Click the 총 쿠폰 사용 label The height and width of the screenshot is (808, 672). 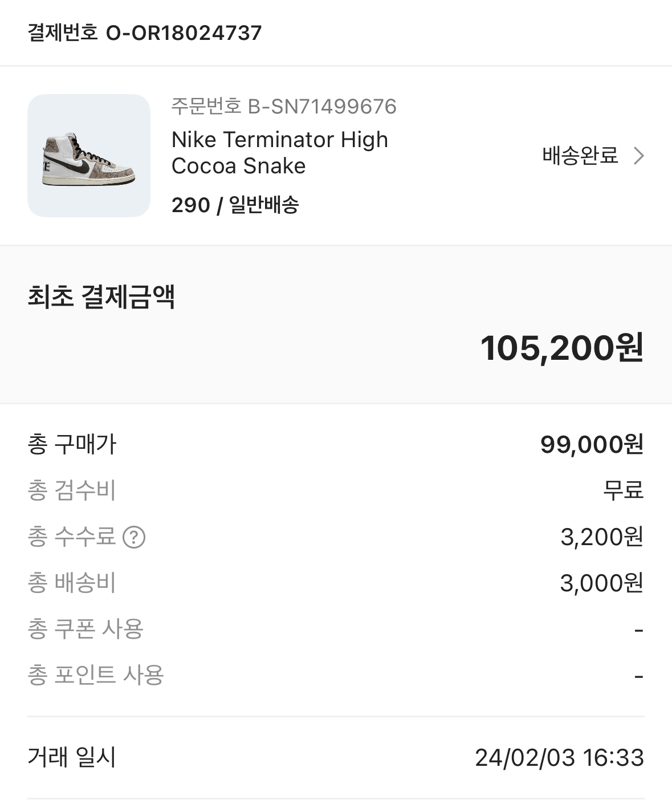coord(85,629)
